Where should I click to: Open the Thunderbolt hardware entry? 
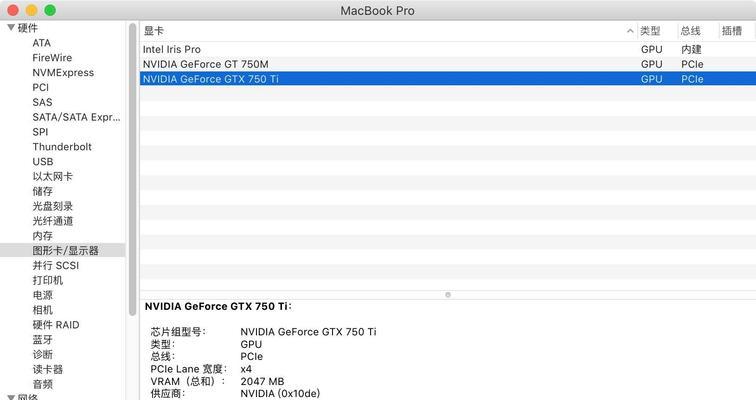(62, 147)
